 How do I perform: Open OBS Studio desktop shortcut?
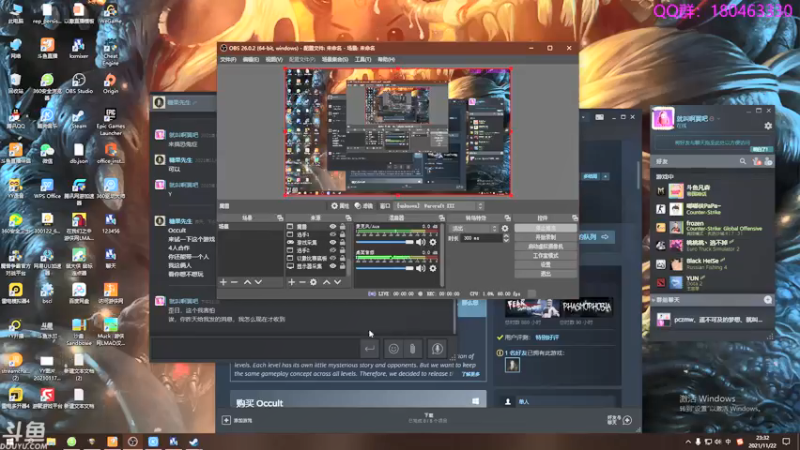coord(79,84)
